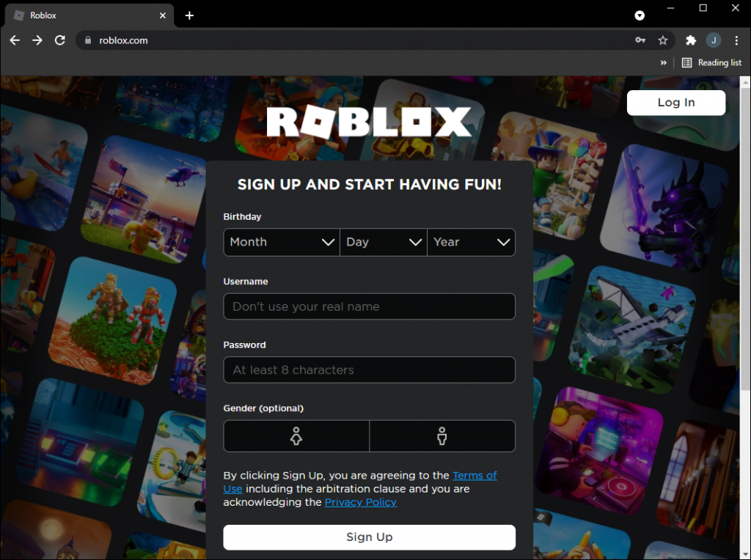Image resolution: width=751 pixels, height=560 pixels.
Task: Select the female gender icon
Action: [x=296, y=436]
